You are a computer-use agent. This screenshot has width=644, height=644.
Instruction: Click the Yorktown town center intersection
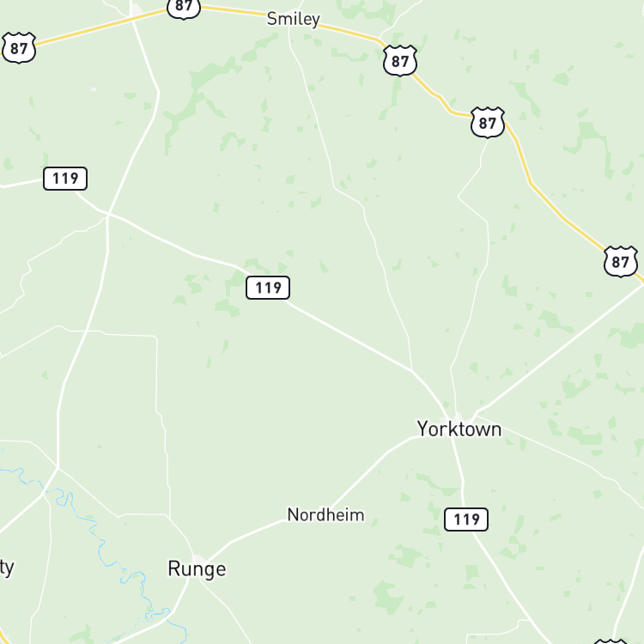point(459,416)
